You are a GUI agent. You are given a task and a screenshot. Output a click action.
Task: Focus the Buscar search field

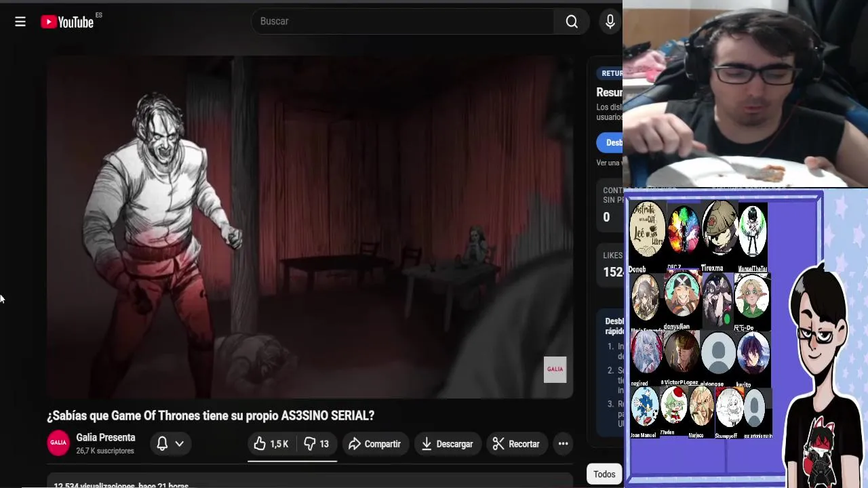pyautogui.click(x=404, y=21)
